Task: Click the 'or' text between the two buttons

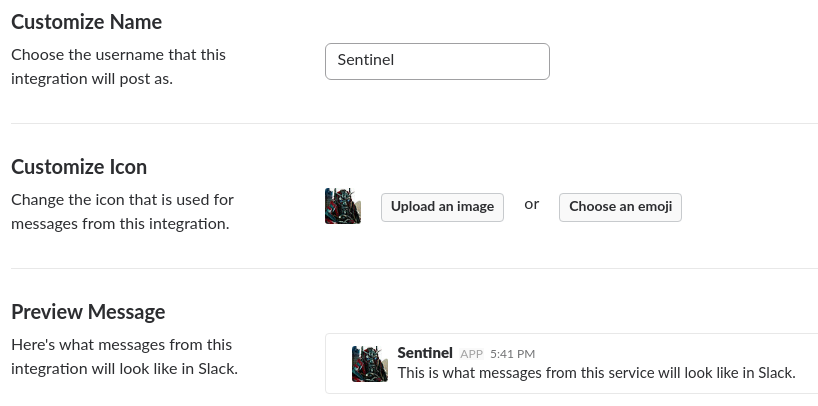Action: (532, 205)
